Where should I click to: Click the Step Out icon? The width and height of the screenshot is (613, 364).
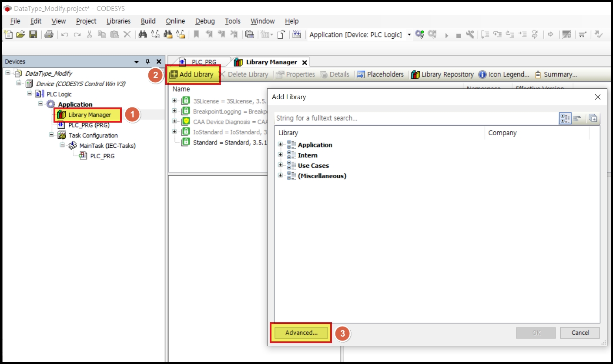coord(510,34)
